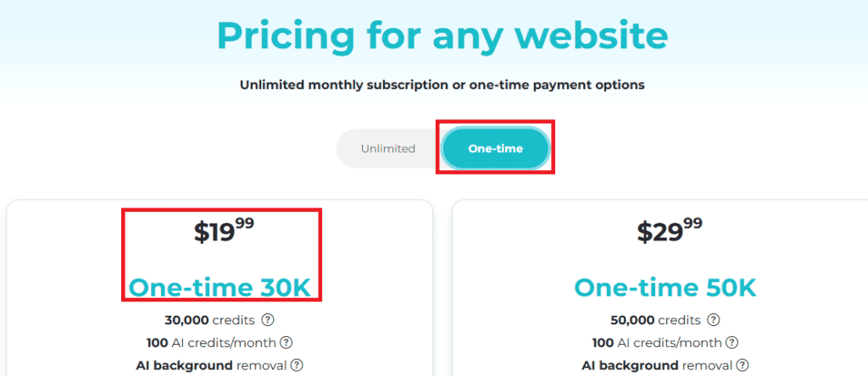Open the One-time 30K plan title

pos(220,288)
